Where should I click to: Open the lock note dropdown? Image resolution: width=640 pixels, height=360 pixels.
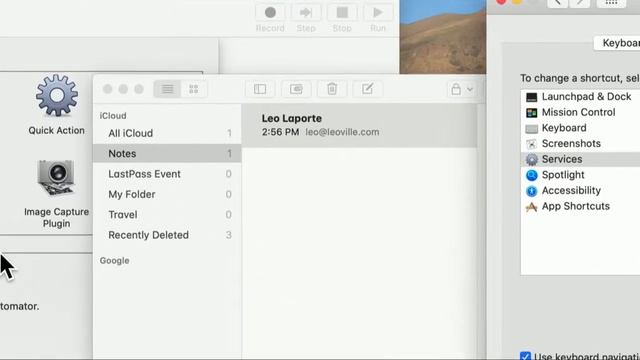coord(462,89)
